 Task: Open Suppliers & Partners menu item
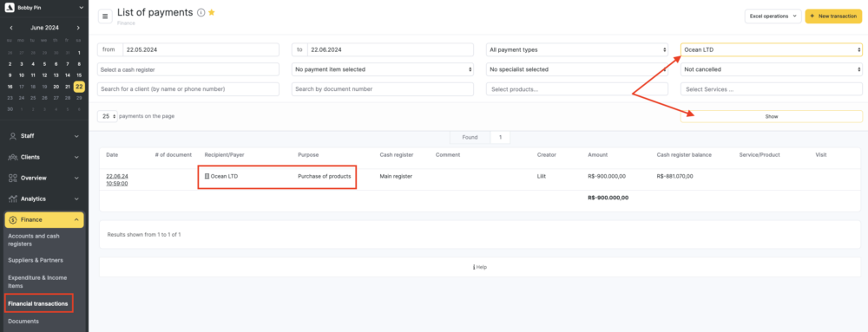(36, 260)
